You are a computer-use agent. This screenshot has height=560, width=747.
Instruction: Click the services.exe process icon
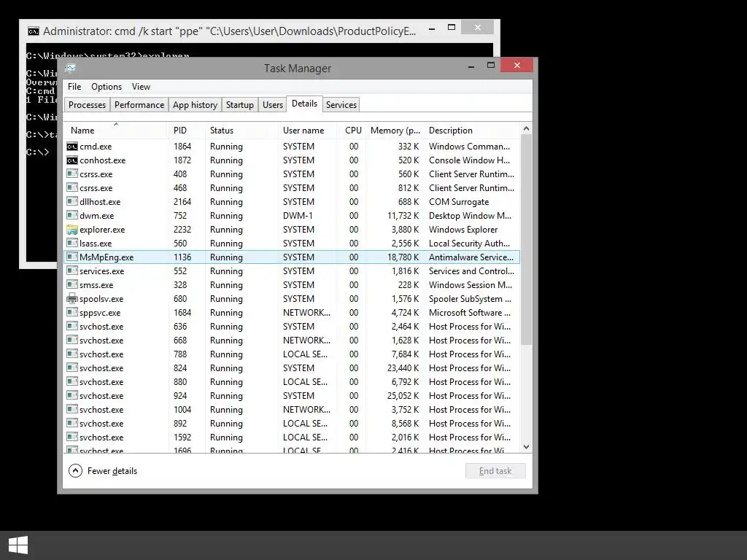(72, 271)
